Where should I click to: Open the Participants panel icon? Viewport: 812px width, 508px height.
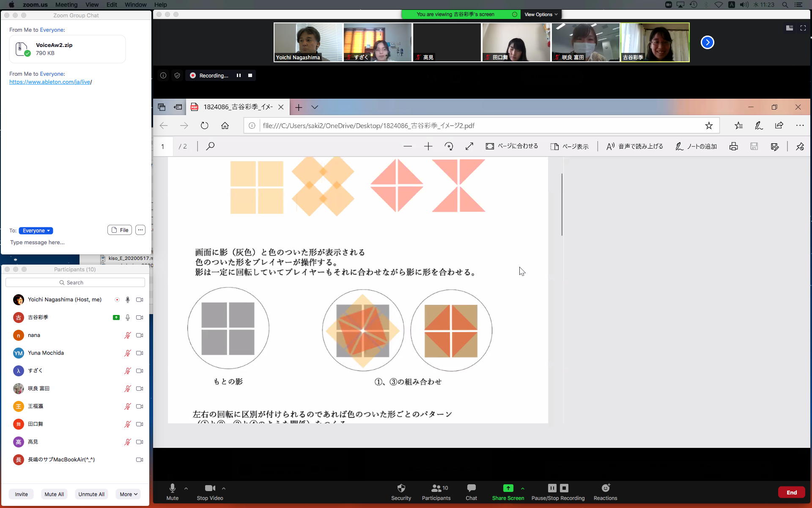(x=436, y=488)
